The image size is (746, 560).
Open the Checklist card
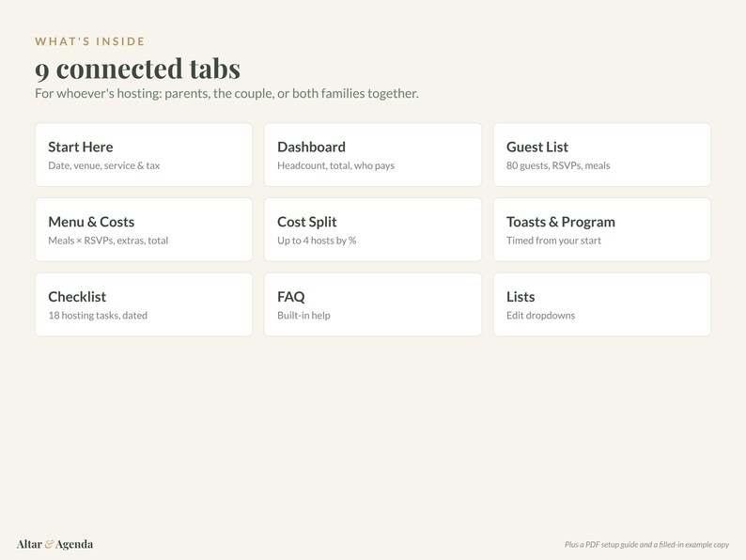coord(144,304)
